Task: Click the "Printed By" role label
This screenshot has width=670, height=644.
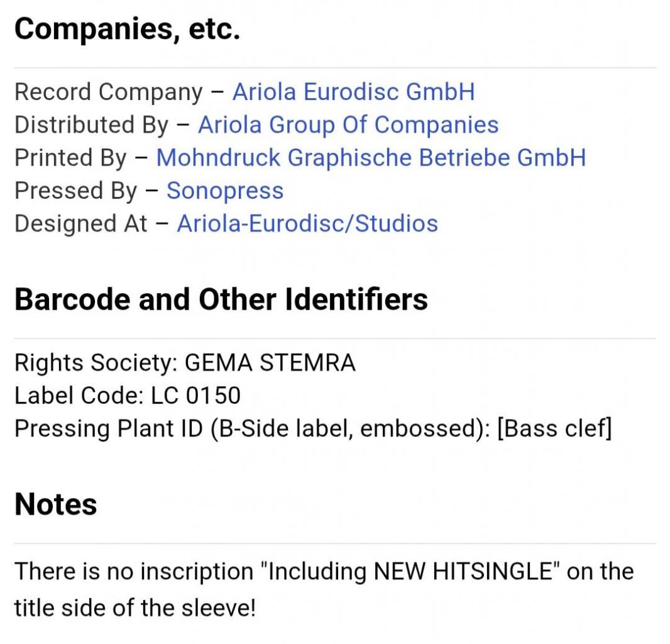Action: pyautogui.click(x=70, y=158)
